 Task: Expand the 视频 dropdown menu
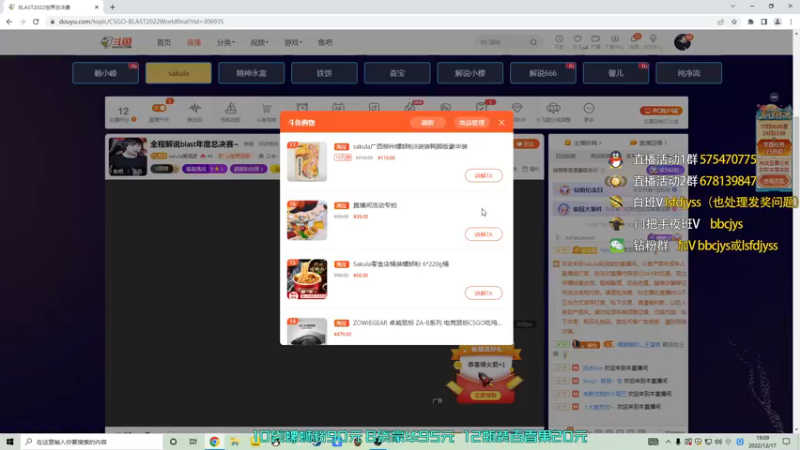point(259,42)
